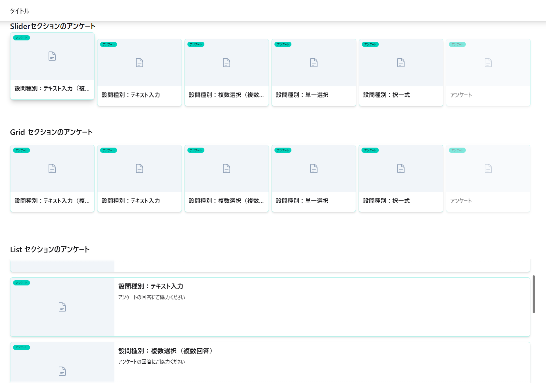Viewport: 546px width, 392px height.
Task: Click アンケート badge on Grid 択一式 card
Action: click(370, 150)
